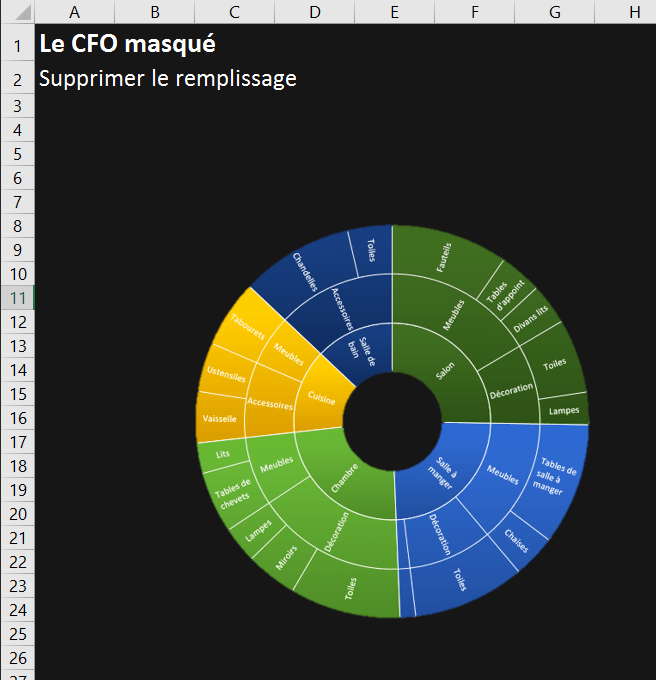Click the 'Chambre' inner ring segment
Screen dimensions: 656x680
[x=343, y=476]
